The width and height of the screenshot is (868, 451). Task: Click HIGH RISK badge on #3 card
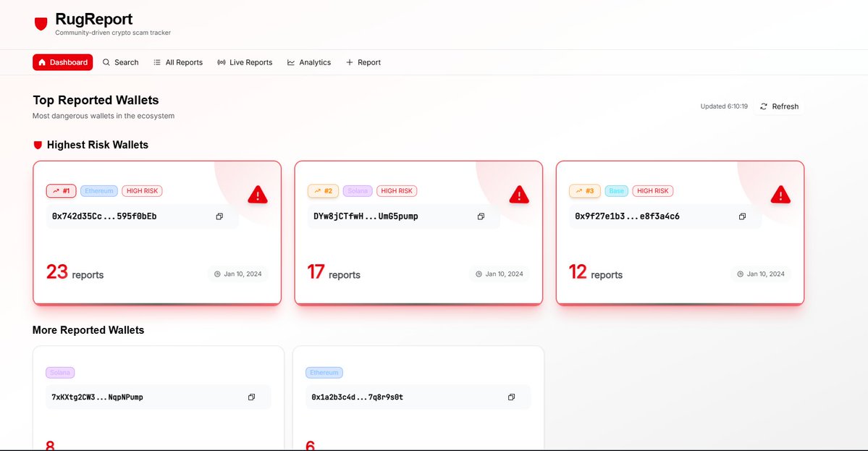(653, 191)
